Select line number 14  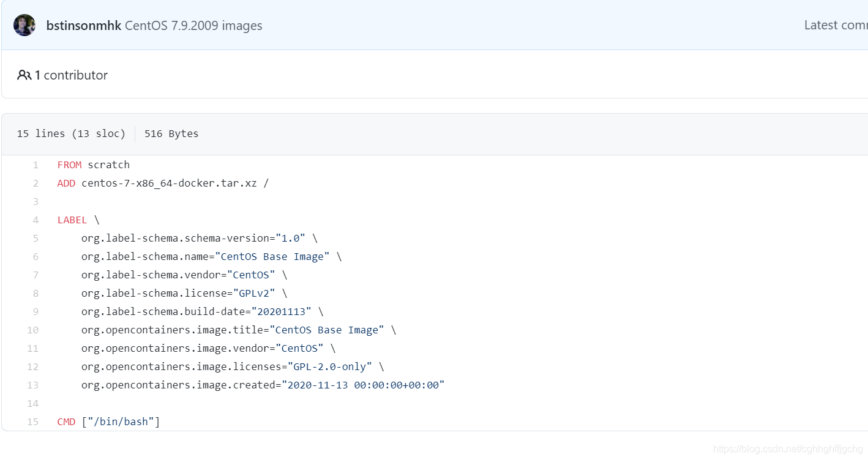pos(32,403)
